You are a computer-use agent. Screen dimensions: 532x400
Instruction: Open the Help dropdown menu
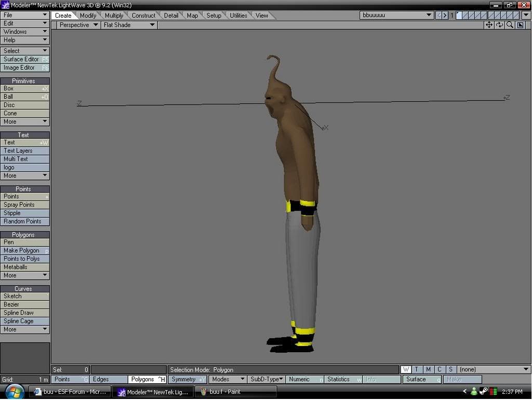tap(25, 40)
